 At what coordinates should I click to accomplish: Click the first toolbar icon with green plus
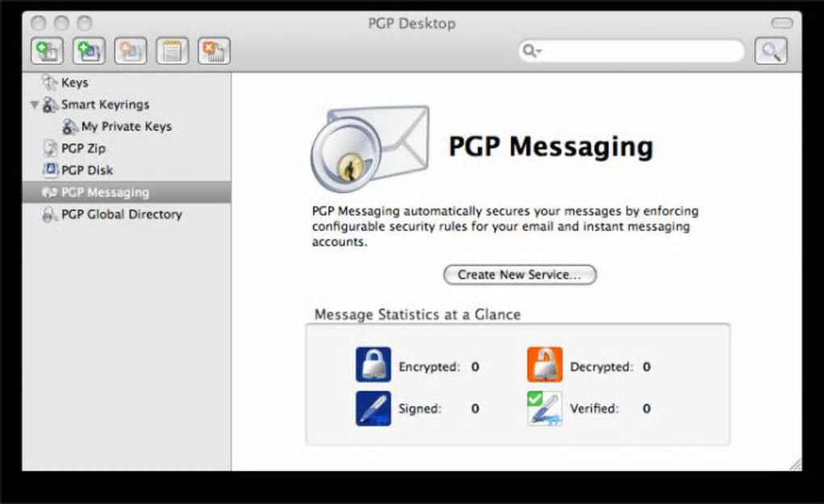[47, 51]
